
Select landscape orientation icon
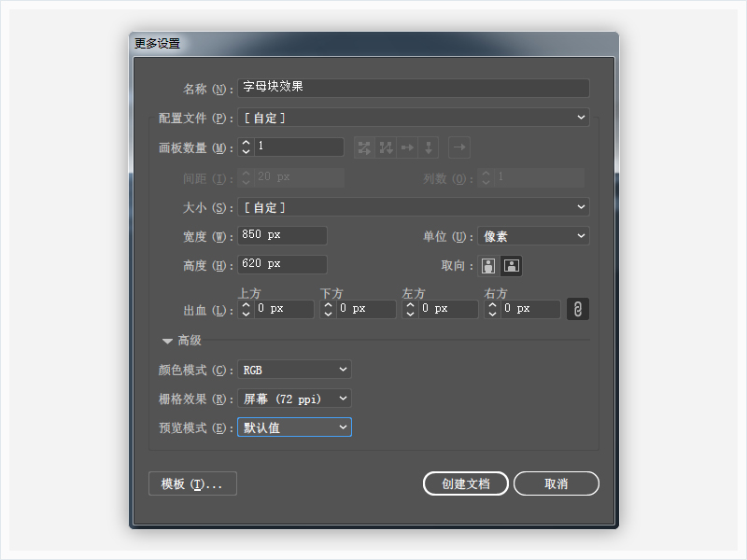pos(512,266)
